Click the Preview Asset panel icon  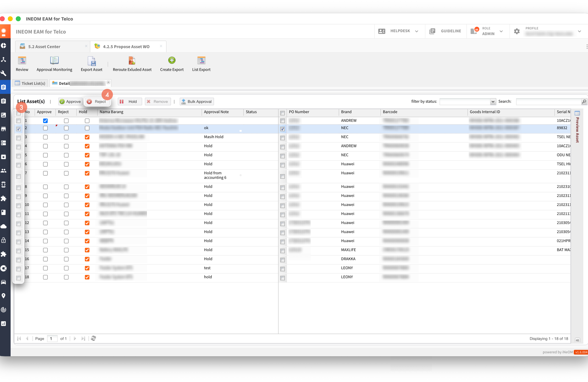tap(577, 113)
